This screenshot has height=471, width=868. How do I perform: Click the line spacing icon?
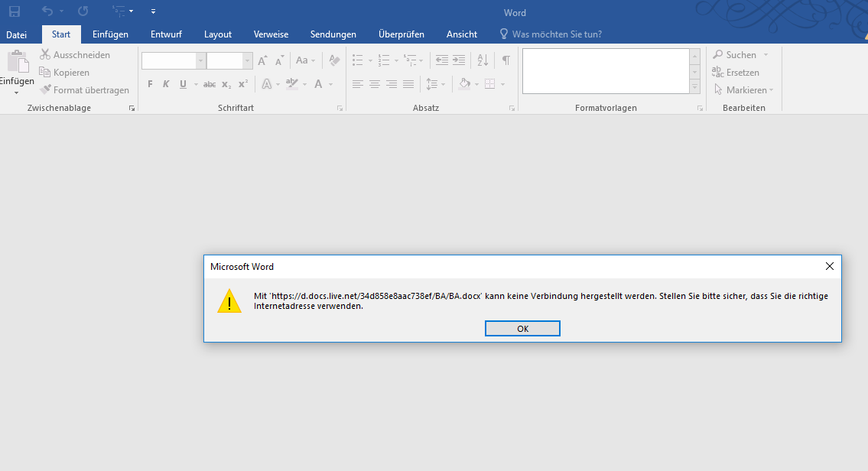point(432,84)
